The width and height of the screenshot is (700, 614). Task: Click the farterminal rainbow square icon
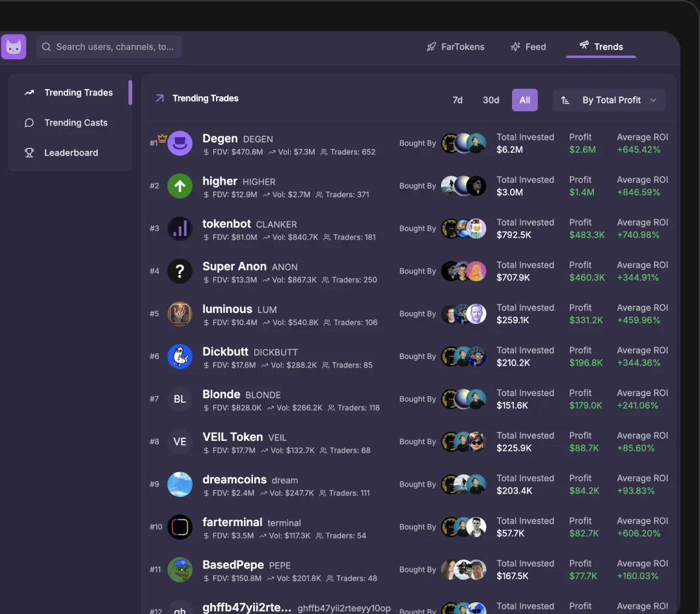(180, 527)
